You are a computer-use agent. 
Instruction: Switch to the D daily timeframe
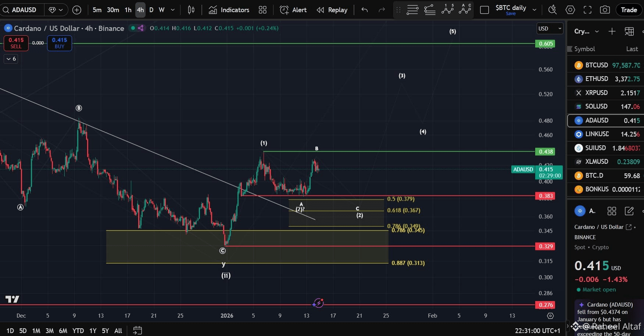(x=151, y=10)
